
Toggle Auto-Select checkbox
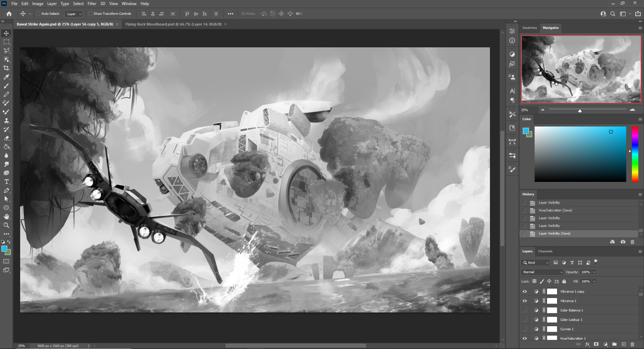coord(38,14)
